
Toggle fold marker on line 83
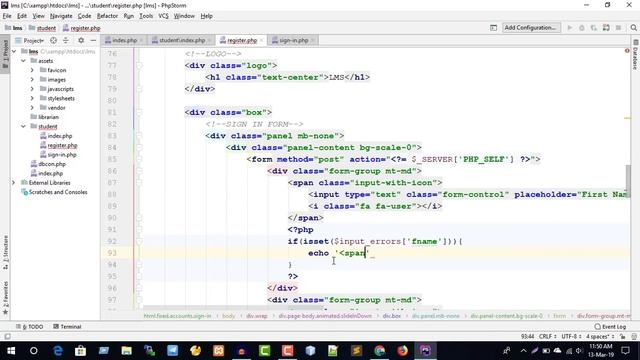(x=139, y=136)
